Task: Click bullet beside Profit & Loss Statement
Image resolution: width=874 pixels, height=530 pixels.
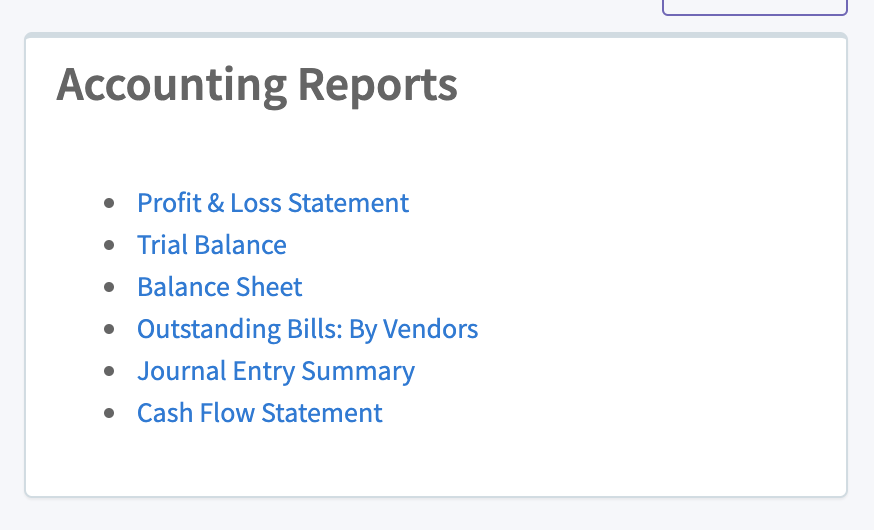Action: [109, 203]
